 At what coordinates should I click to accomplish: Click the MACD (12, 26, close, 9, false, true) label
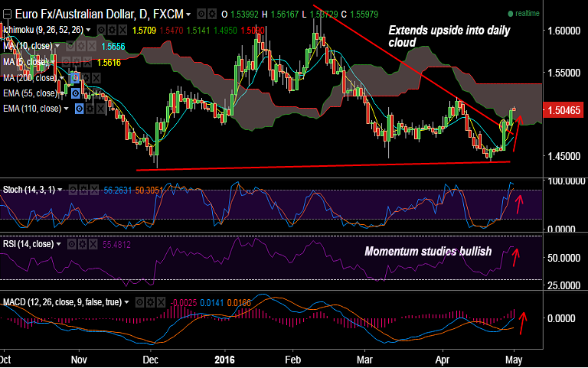[62, 302]
